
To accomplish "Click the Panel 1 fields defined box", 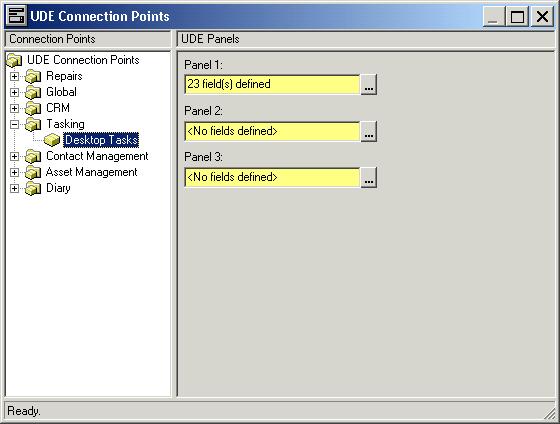I will tap(272, 85).
